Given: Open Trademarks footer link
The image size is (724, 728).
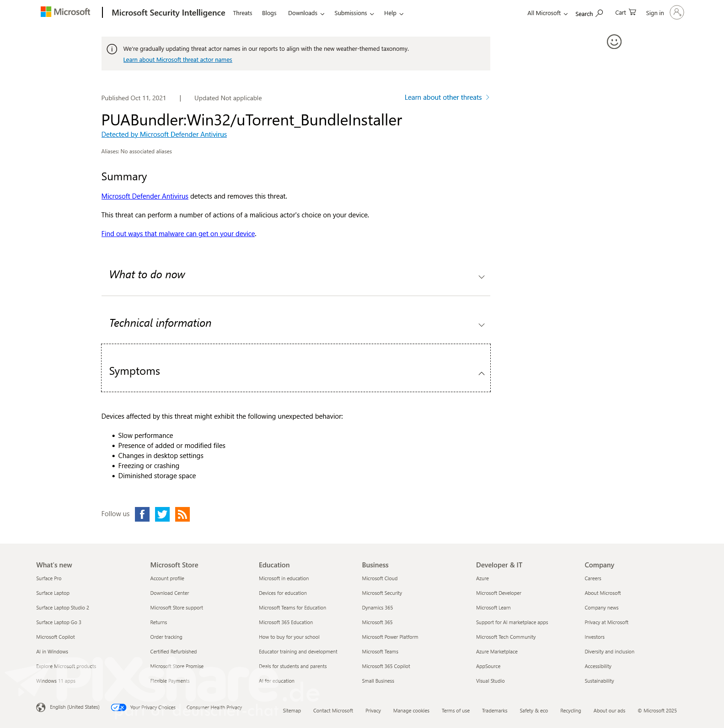Looking at the screenshot, I should click(x=495, y=711).
